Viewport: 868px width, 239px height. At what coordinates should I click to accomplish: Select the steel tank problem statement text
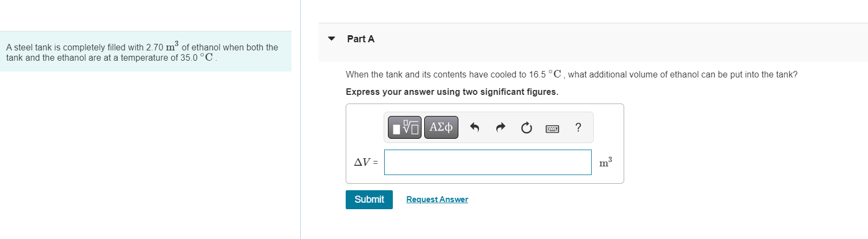coord(142,52)
